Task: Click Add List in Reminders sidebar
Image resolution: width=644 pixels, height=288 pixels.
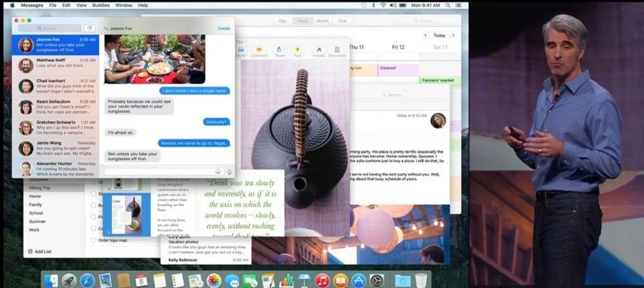Action: pyautogui.click(x=39, y=251)
